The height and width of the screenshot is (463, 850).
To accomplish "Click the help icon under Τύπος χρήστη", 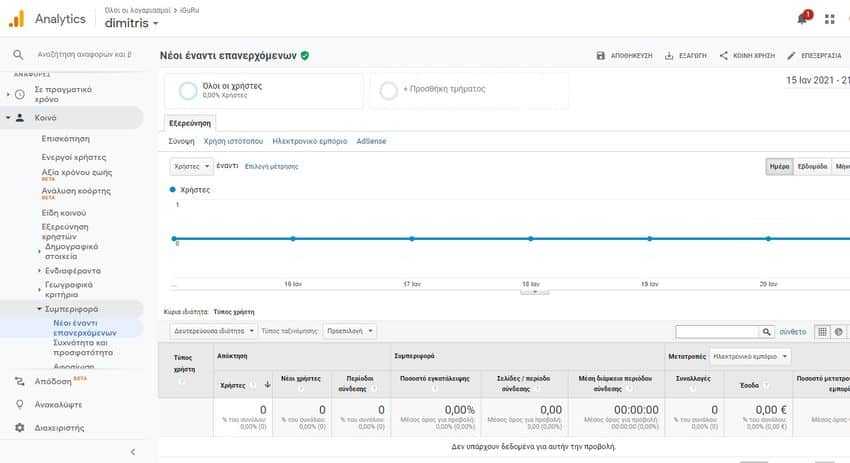I will [x=182, y=381].
